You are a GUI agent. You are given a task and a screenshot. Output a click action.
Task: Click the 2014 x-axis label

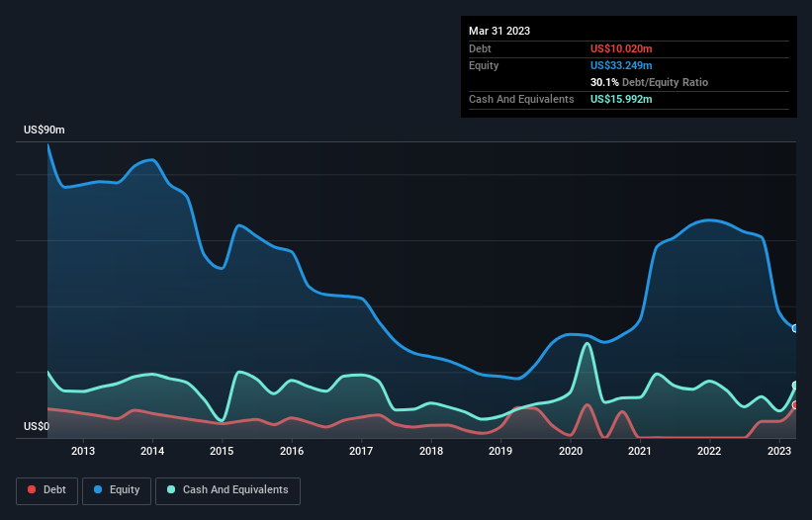152,451
